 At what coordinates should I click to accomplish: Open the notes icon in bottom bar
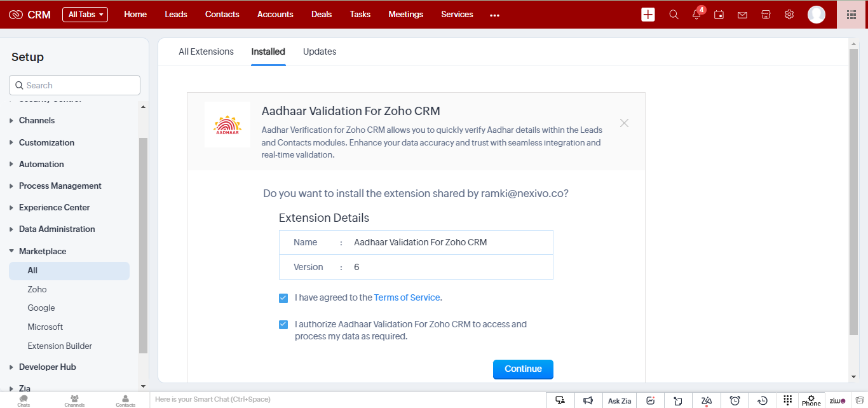coord(678,400)
